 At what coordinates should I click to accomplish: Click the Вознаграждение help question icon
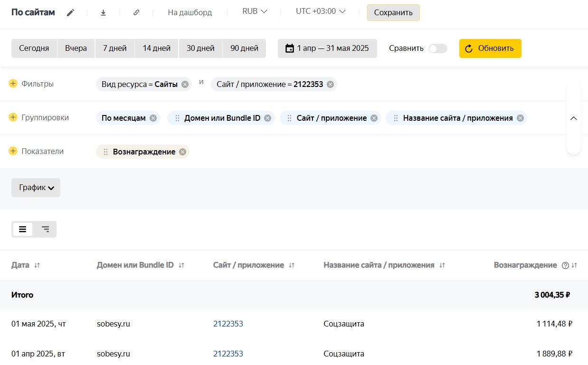(565, 266)
